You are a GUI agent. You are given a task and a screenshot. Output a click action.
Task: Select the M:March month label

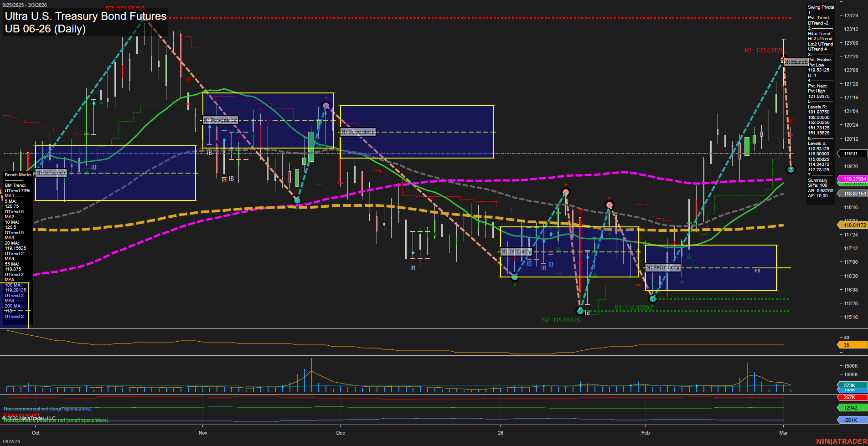click(x=796, y=62)
